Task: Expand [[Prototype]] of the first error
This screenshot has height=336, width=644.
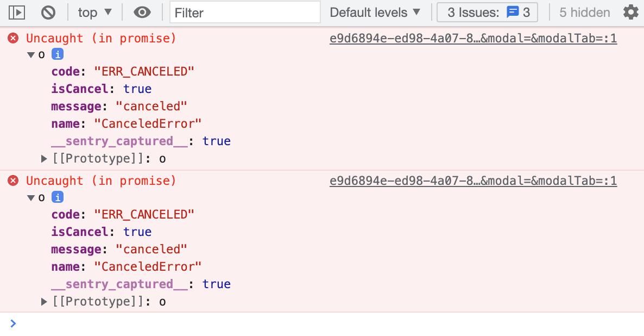Action: 44,158
